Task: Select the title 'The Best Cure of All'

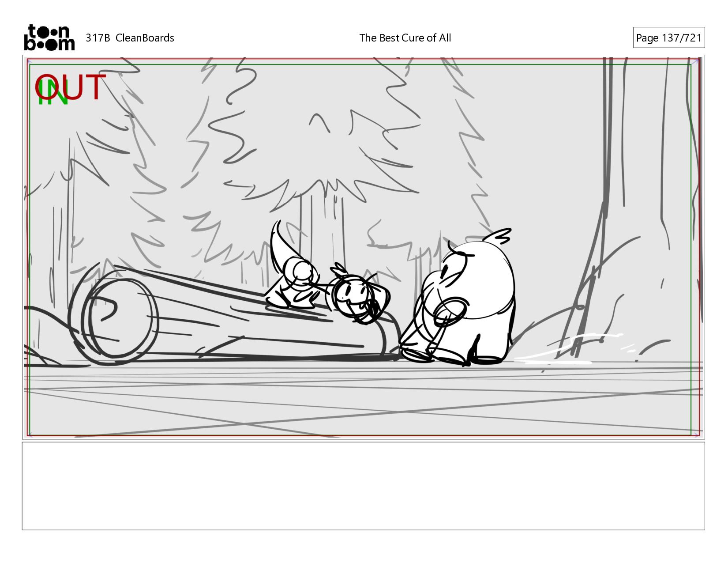Action: 405,38
